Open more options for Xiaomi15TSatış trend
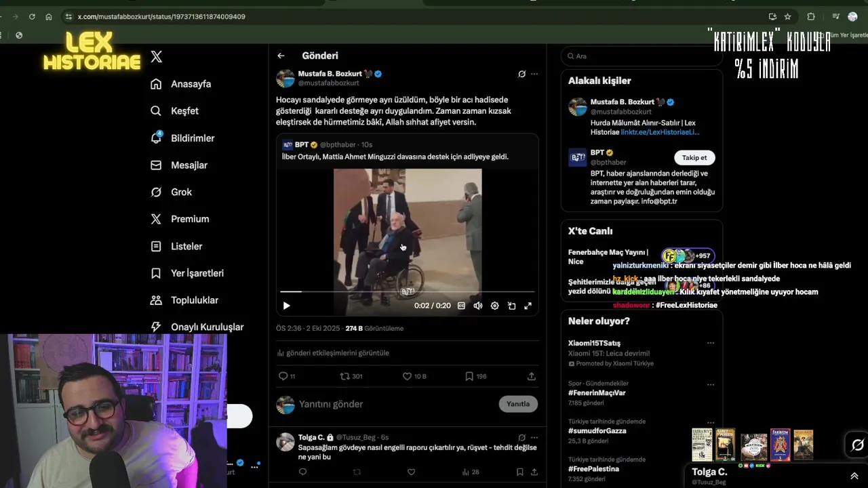This screenshot has height=488, width=868. point(711,343)
